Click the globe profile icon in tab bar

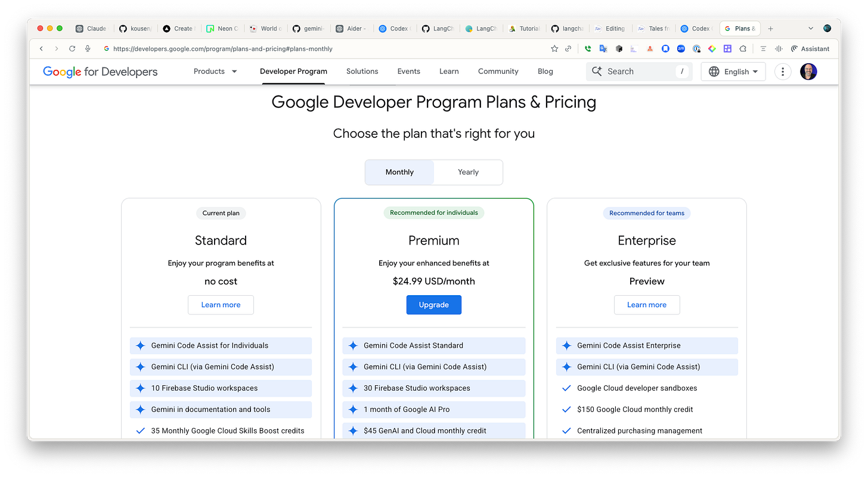pyautogui.click(x=827, y=28)
